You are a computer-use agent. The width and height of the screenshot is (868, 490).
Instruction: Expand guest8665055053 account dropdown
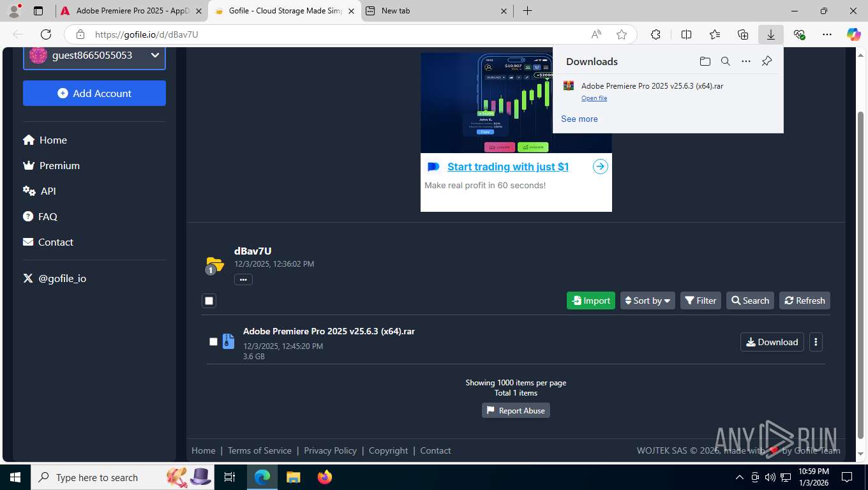[x=94, y=56]
